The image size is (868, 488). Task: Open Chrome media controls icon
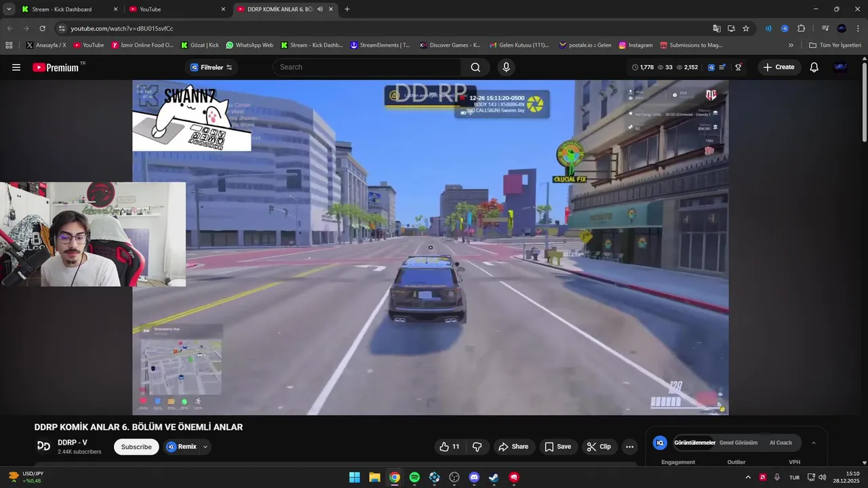point(825,28)
